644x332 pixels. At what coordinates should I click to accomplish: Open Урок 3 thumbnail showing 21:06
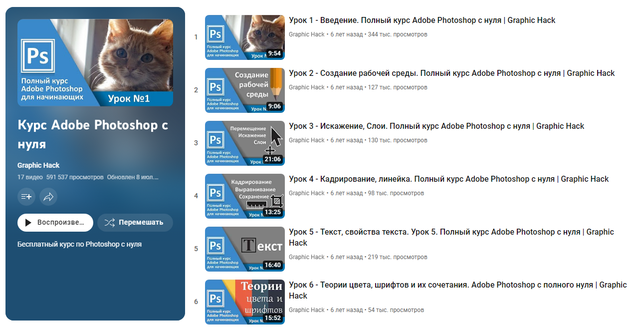245,143
